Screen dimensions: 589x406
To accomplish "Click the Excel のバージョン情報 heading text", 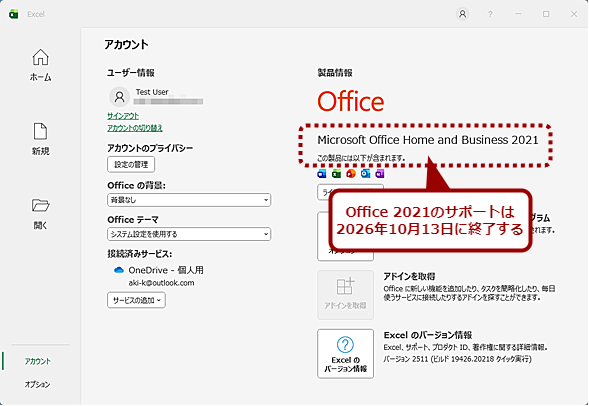I will pyautogui.click(x=428, y=335).
